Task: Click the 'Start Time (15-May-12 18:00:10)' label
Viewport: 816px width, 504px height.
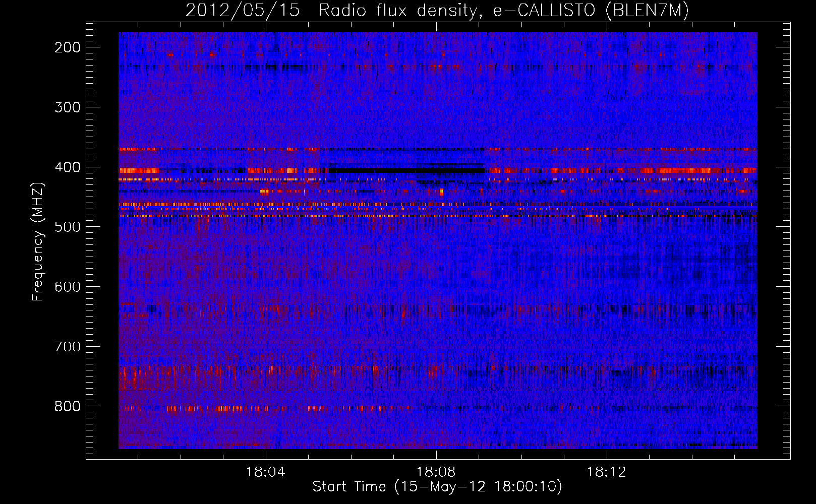Action: tap(437, 487)
